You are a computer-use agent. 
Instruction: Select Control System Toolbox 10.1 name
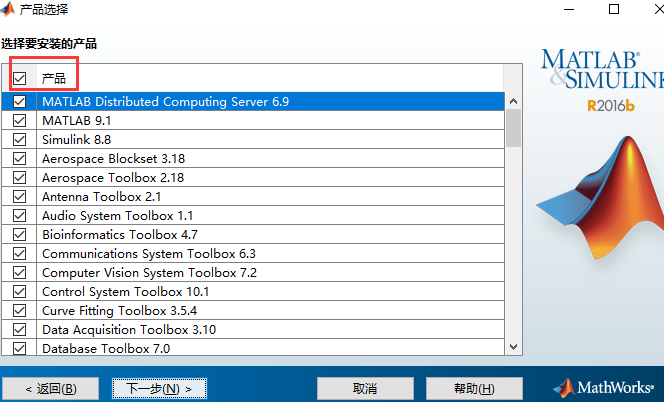tap(125, 292)
